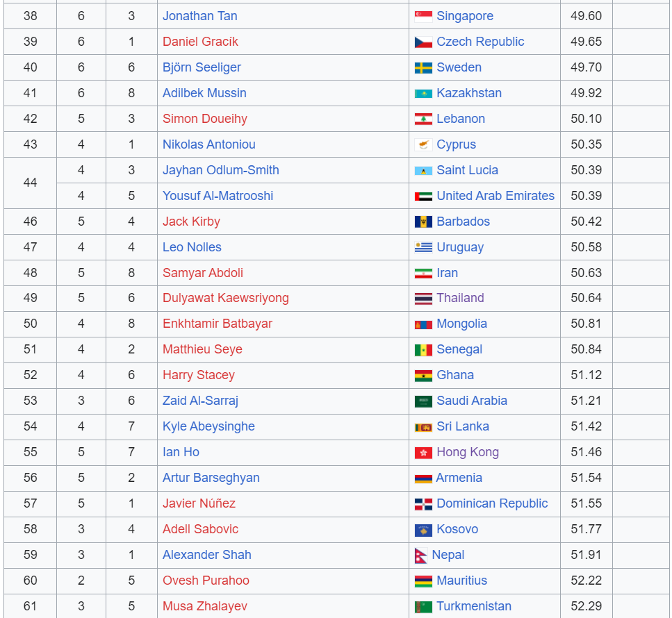
Task: Click the Mauritius flag icon
Action: click(x=423, y=581)
